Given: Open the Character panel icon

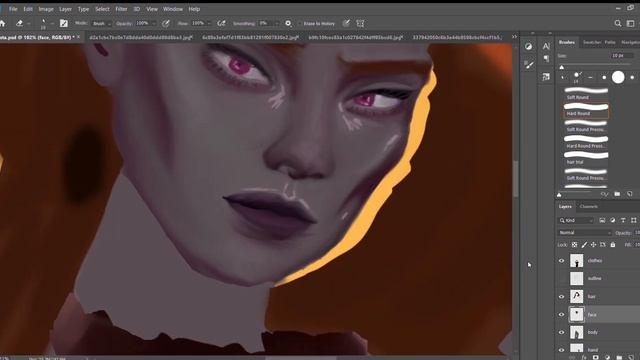Looking at the screenshot, I should pos(546,46).
